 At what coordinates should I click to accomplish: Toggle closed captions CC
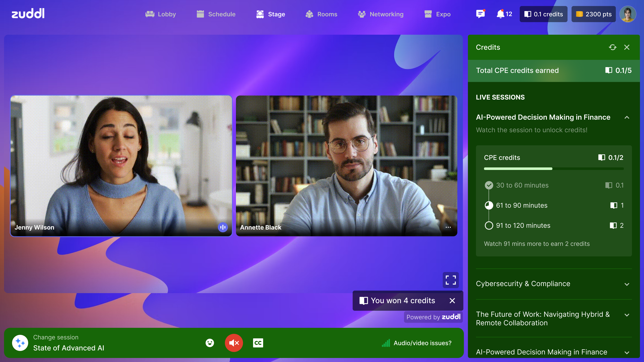(258, 343)
